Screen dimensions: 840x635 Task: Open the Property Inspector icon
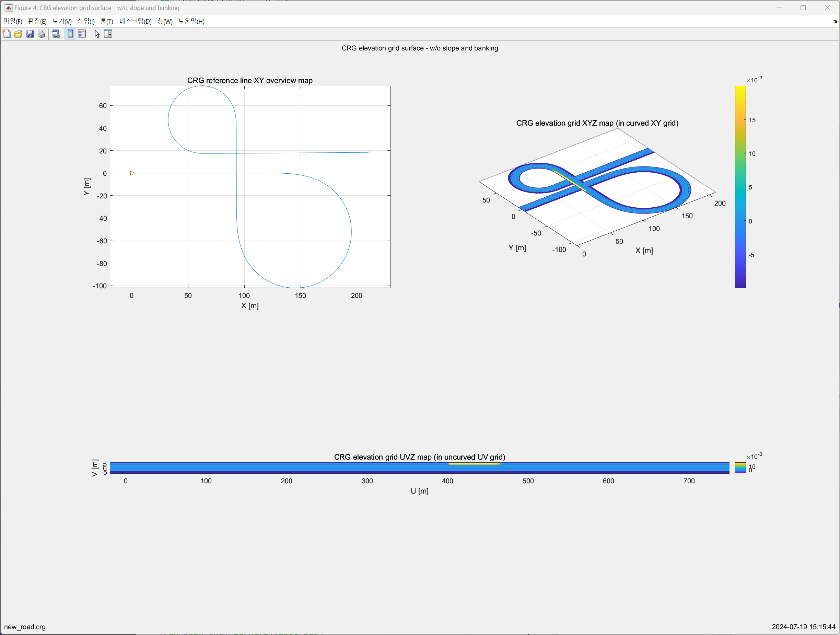tap(108, 34)
